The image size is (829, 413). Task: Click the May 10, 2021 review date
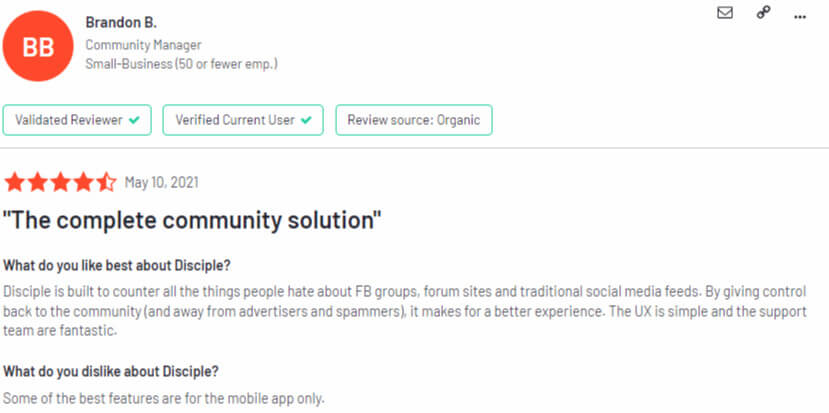(x=161, y=182)
